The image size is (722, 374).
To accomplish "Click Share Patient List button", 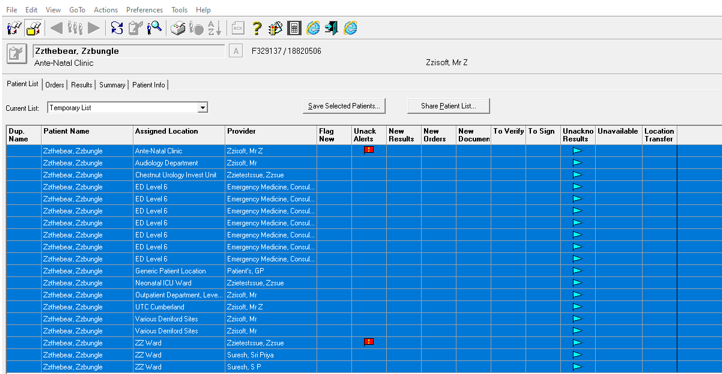I will (x=448, y=106).
